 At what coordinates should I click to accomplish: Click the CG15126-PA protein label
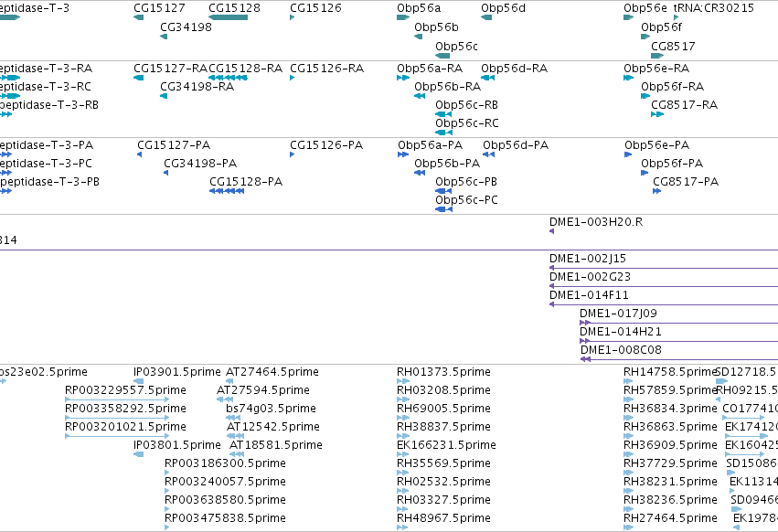point(326,145)
